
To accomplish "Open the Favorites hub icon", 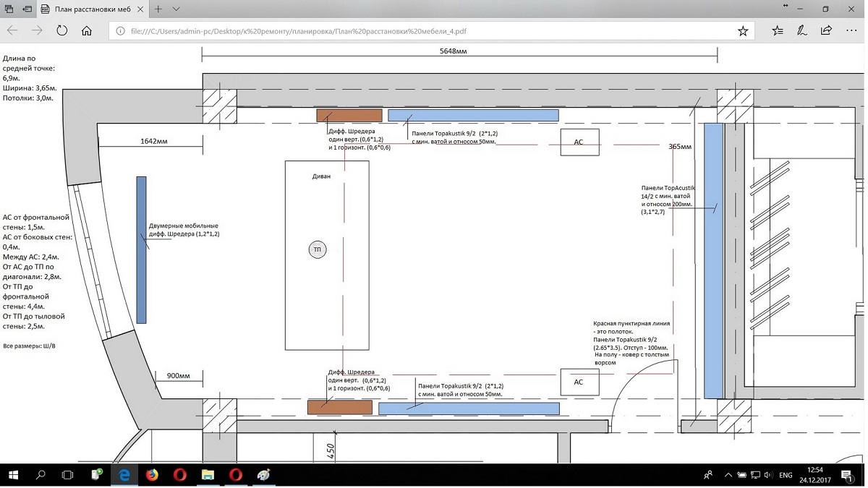I will [x=778, y=31].
